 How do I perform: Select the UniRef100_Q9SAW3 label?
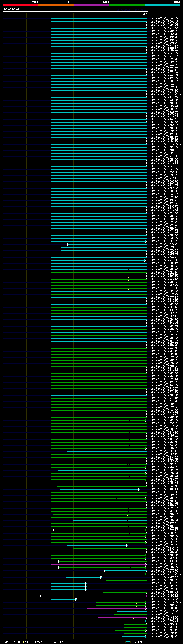[x=164, y=43]
